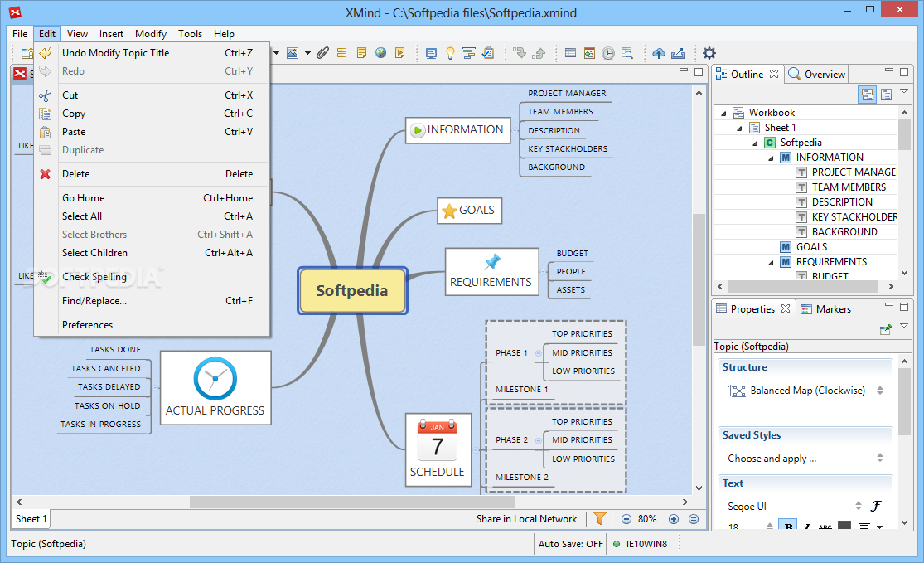This screenshot has height=563, width=924.
Task: Click the audio notes toolbar icon
Action: tap(400, 53)
